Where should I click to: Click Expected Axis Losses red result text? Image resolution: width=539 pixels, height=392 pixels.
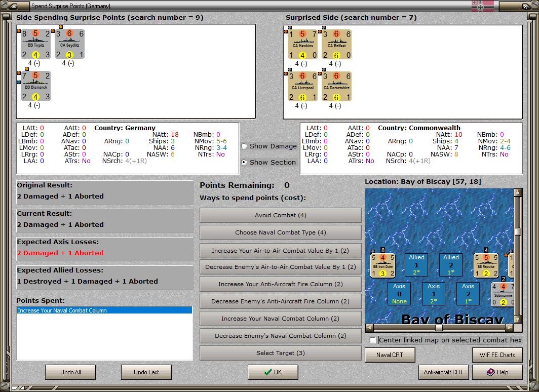(x=60, y=253)
